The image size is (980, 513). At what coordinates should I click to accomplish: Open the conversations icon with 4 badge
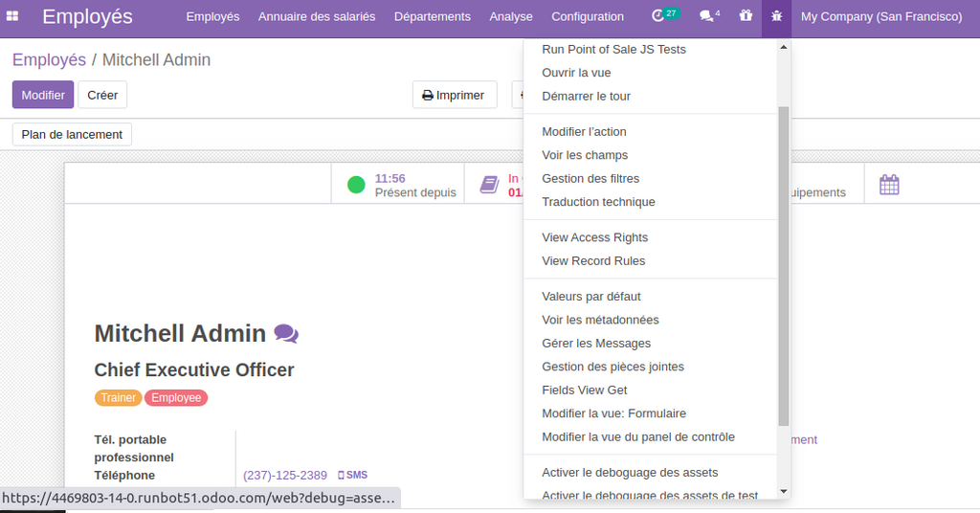point(707,16)
